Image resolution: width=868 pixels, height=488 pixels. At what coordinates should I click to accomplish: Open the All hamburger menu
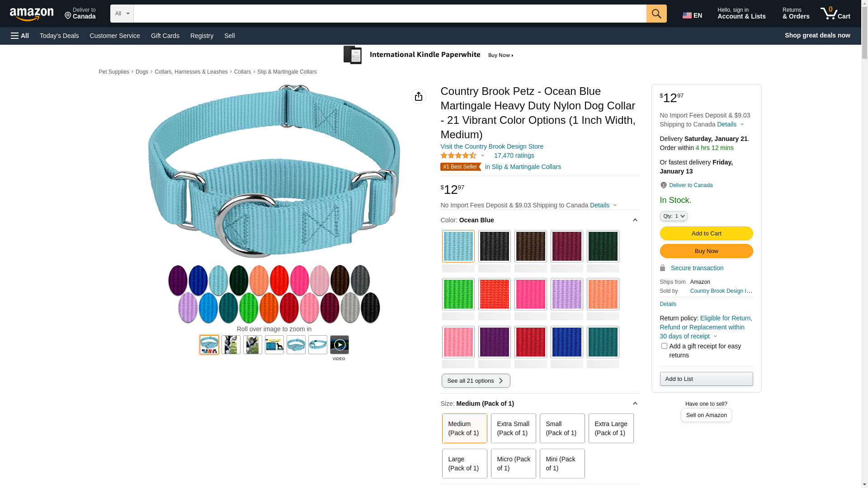(x=20, y=36)
